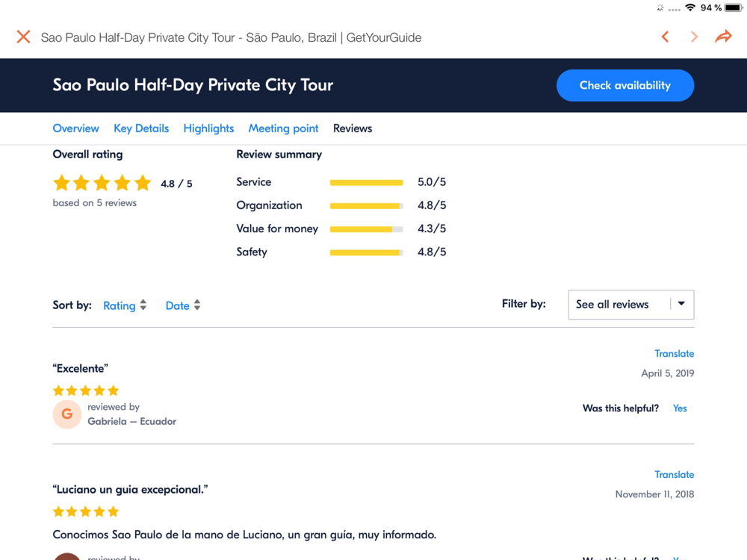Tap the share arrow icon
The width and height of the screenshot is (747, 560).
point(723,37)
